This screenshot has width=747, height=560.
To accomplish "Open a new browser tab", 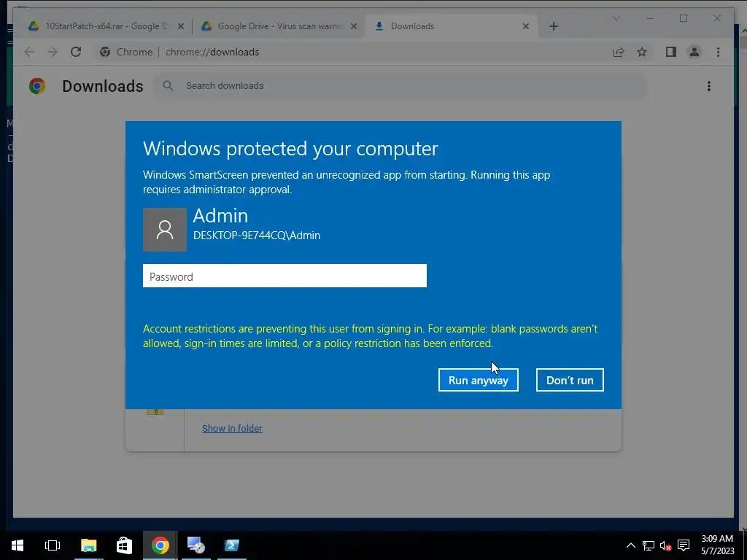I will (553, 26).
